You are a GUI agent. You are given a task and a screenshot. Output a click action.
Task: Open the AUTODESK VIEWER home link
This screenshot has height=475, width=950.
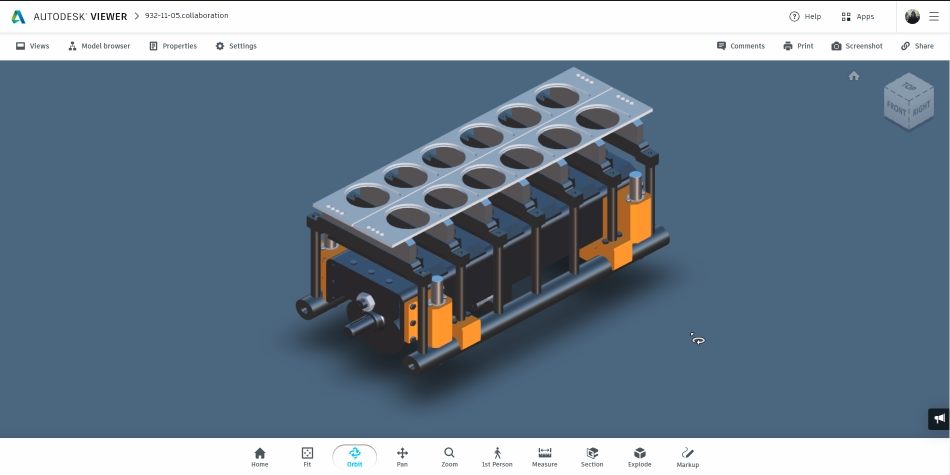pos(80,17)
